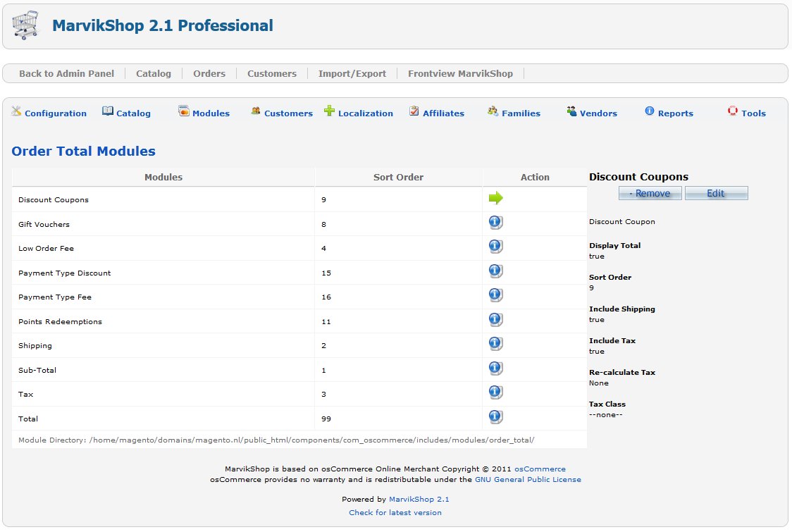Open the Catalog top menu item
792x532 pixels.
pos(154,74)
